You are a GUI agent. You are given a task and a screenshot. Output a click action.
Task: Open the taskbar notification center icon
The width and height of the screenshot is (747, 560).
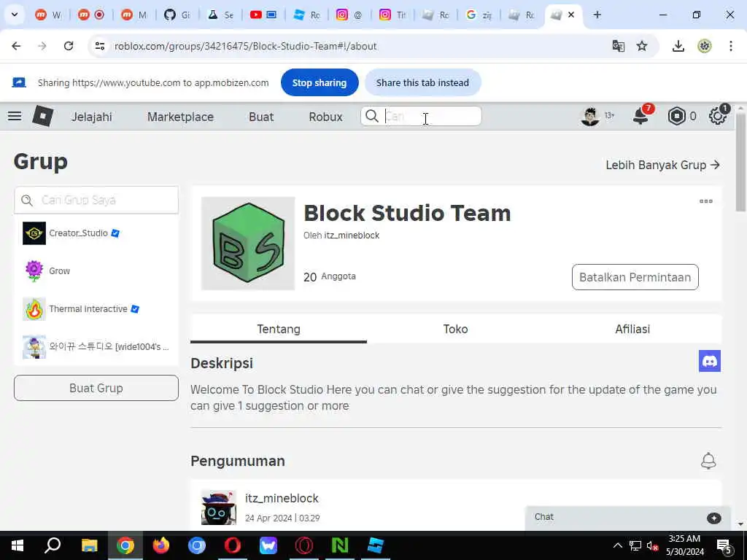pos(724,547)
